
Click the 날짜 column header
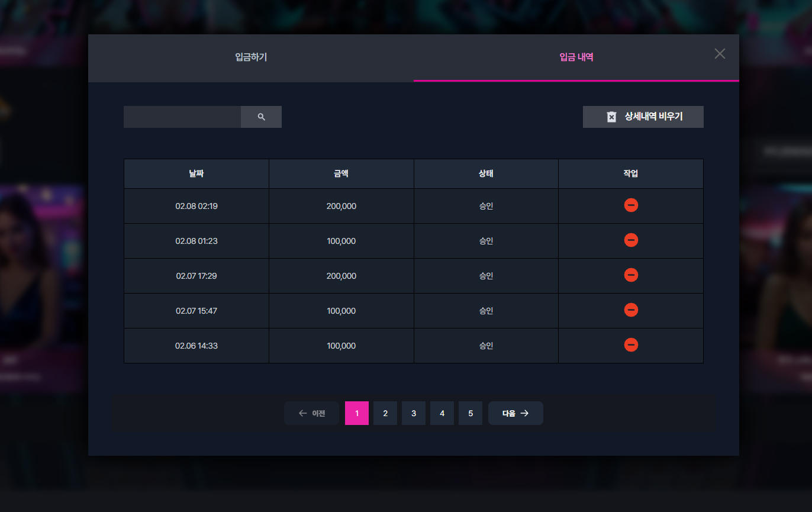pos(196,174)
